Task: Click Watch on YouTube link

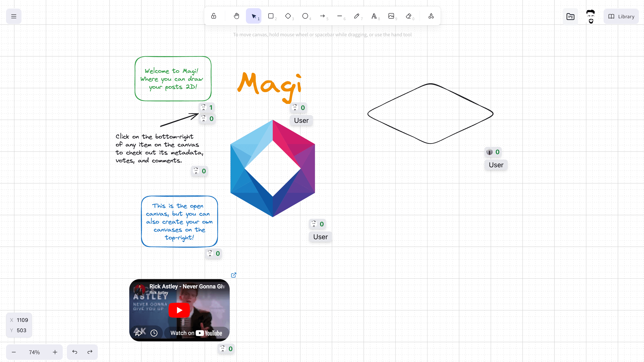Action: [196, 333]
